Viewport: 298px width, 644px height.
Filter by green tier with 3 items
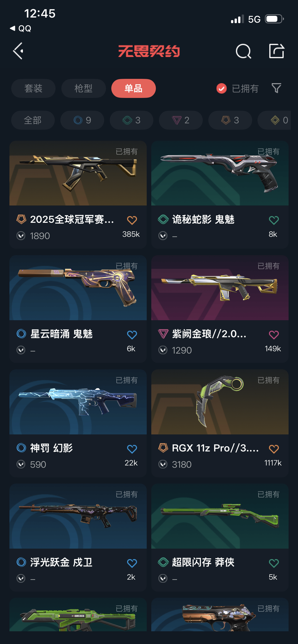tap(131, 120)
